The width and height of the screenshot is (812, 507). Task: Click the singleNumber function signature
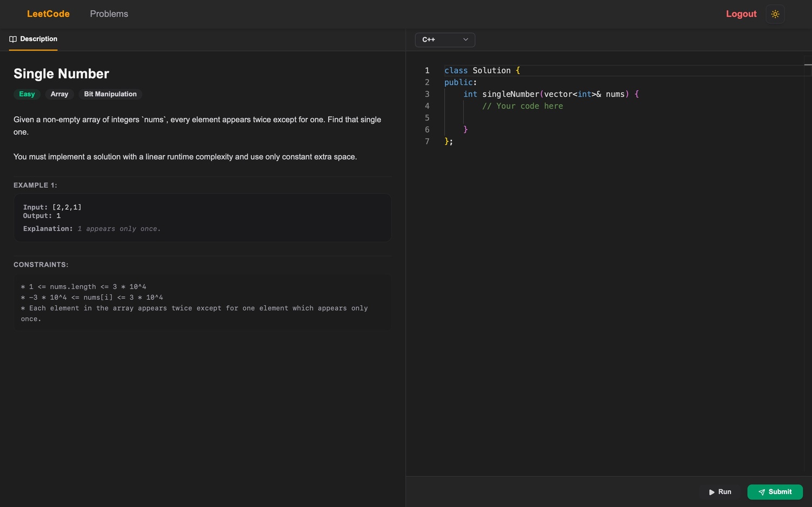click(551, 94)
